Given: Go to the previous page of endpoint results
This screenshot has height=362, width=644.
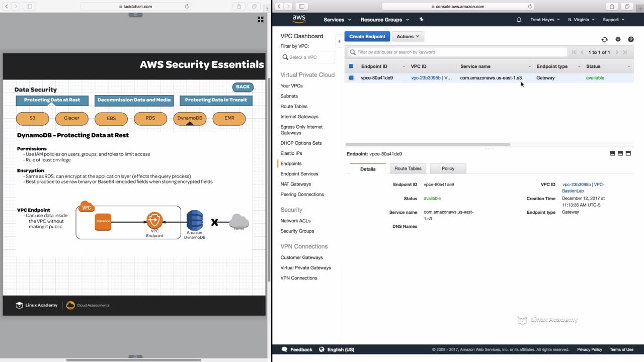Looking at the screenshot, I should pos(582,52).
